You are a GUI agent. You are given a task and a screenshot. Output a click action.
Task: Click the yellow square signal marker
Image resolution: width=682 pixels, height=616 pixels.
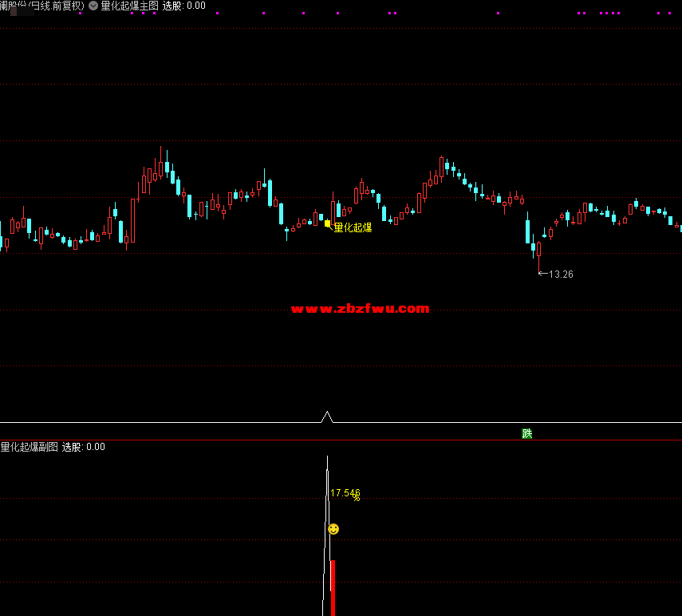point(327,224)
